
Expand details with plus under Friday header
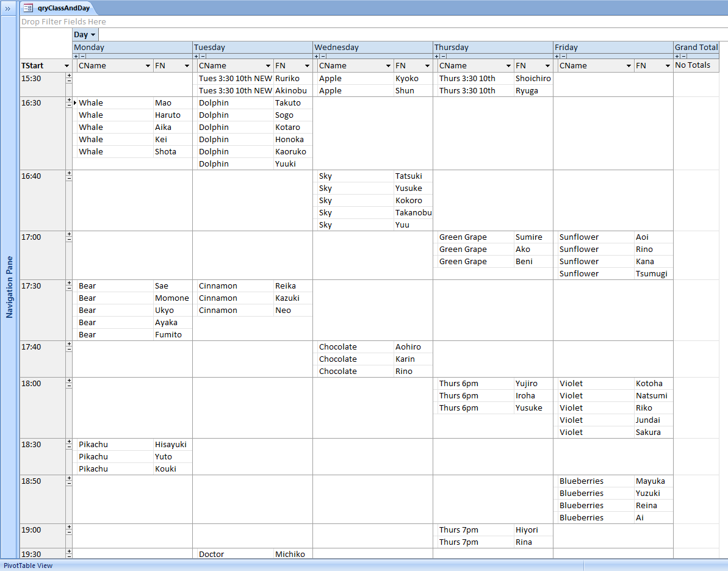click(557, 56)
